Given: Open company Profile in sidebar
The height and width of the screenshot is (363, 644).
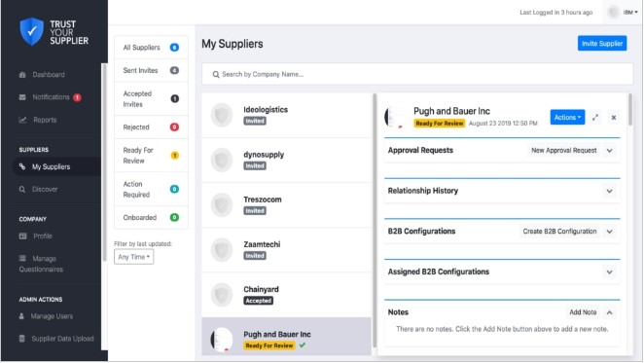Looking at the screenshot, I should click(43, 236).
